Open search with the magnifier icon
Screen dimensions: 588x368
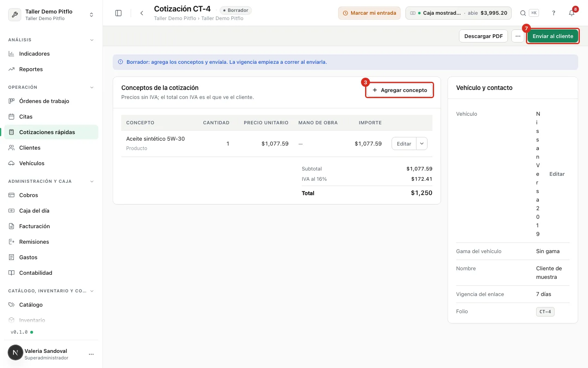click(x=523, y=13)
